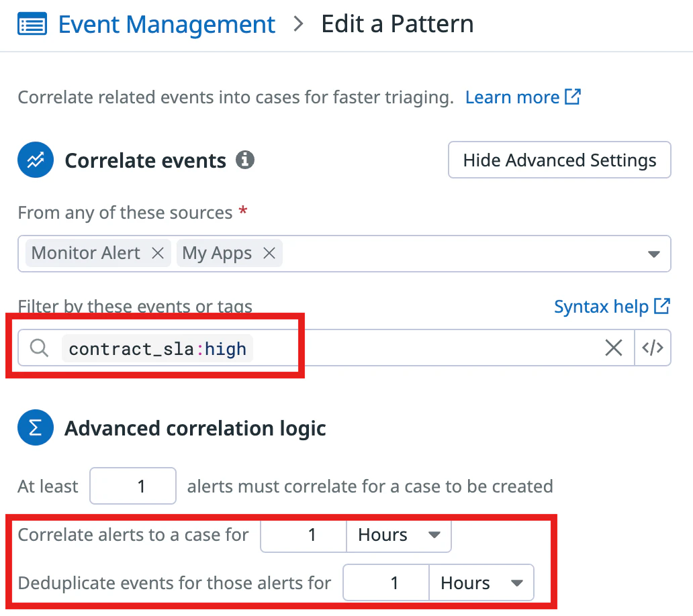
Task: Remove the Monitor Alert source tag
Action: pyautogui.click(x=158, y=254)
